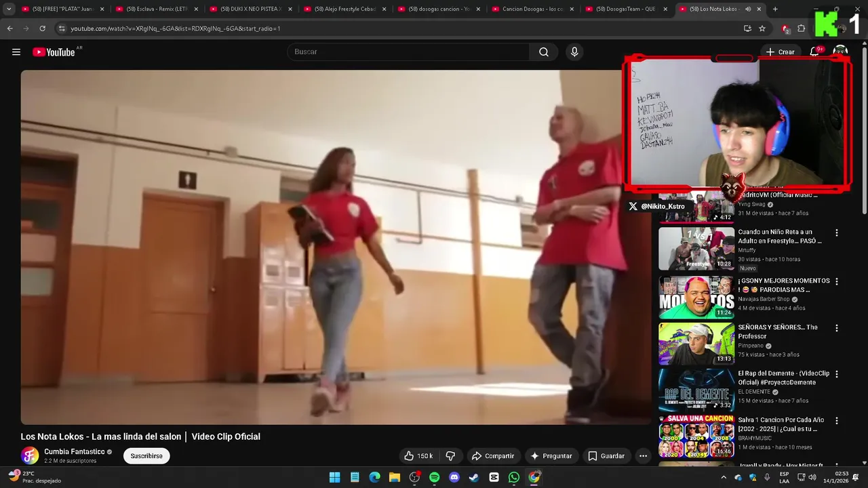Image resolution: width=868 pixels, height=488 pixels.
Task: Open the YouTube hamburger guide menu
Action: pos(16,52)
